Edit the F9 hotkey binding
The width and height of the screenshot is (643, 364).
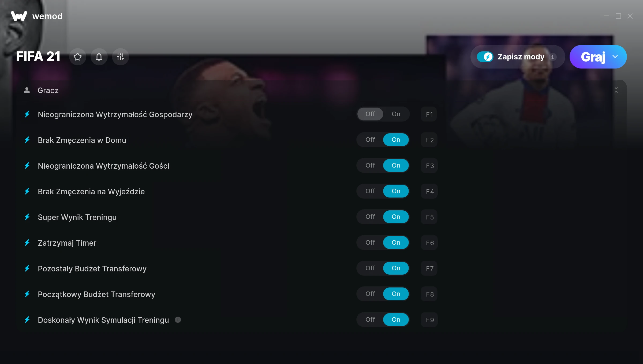click(429, 320)
